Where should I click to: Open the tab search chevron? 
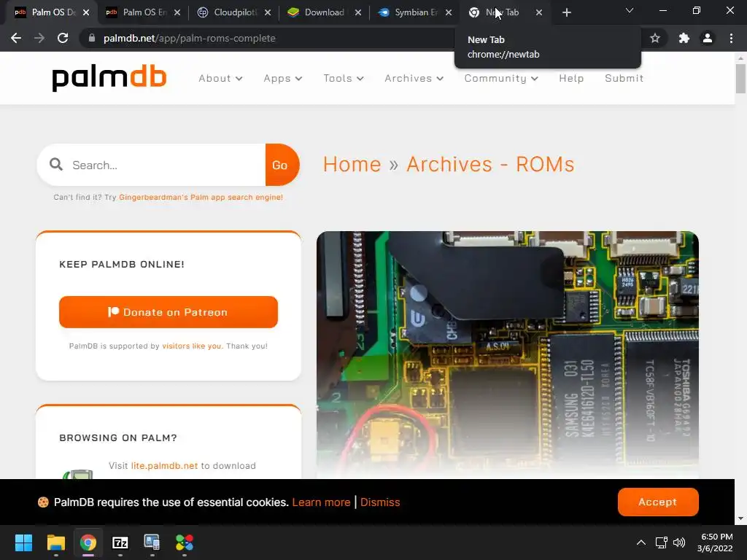630,10
